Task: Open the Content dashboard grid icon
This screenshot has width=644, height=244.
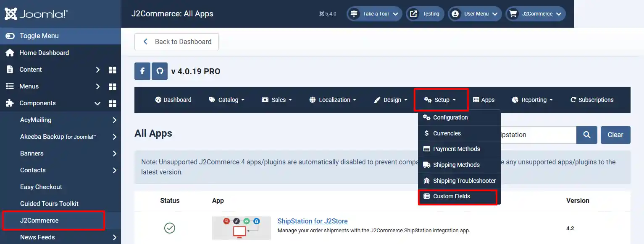Action: pos(113,70)
